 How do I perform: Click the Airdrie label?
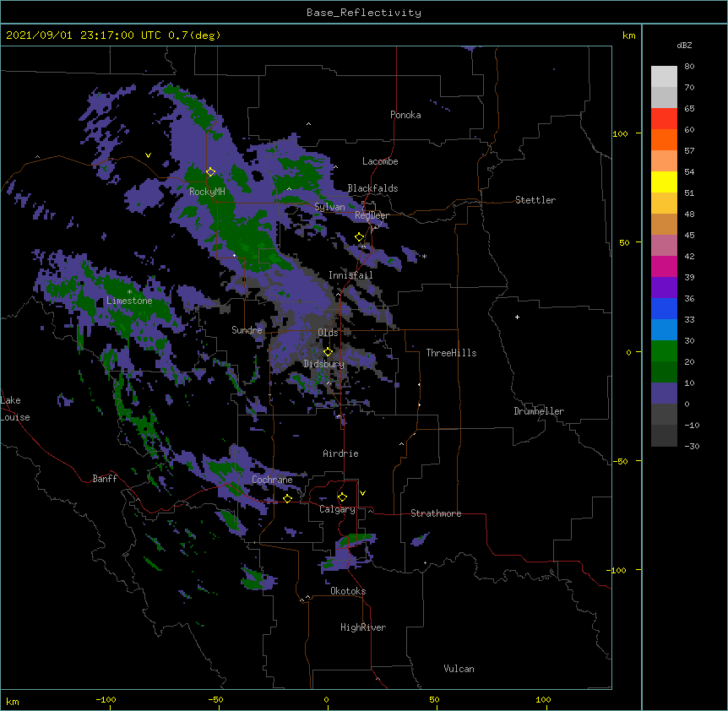340,453
